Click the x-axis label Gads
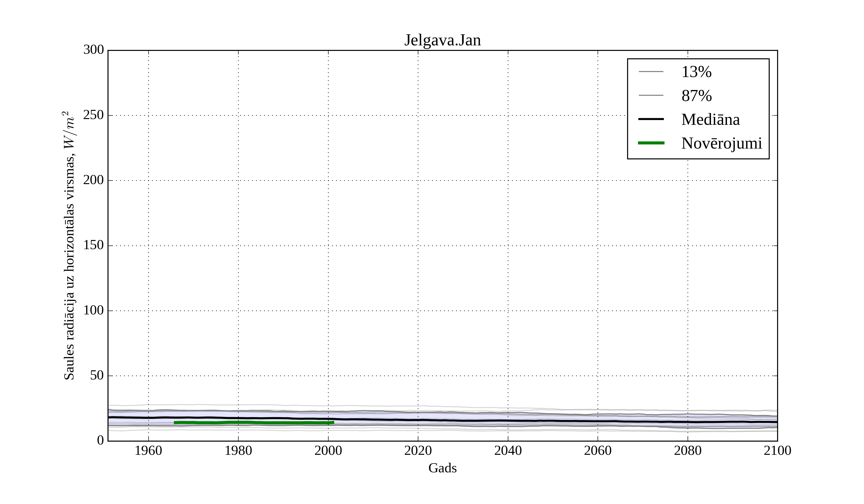The height and width of the screenshot is (504, 864). tap(442, 468)
